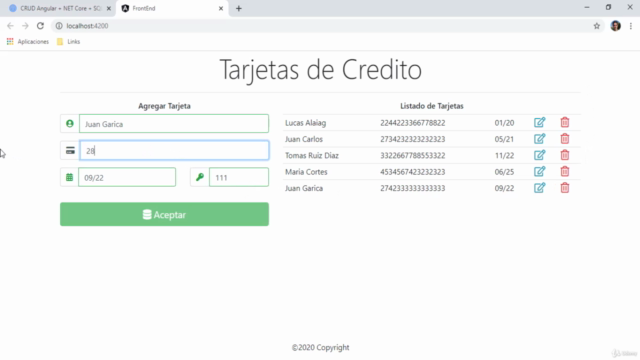Select the name Juan Carlos in list
Image resolution: width=640 pixels, height=360 pixels.
point(304,139)
